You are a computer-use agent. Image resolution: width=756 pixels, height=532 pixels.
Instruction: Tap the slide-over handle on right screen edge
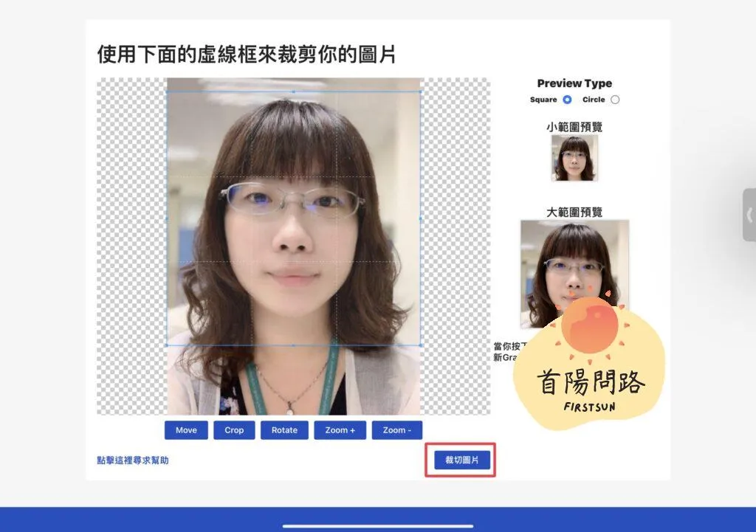click(749, 215)
